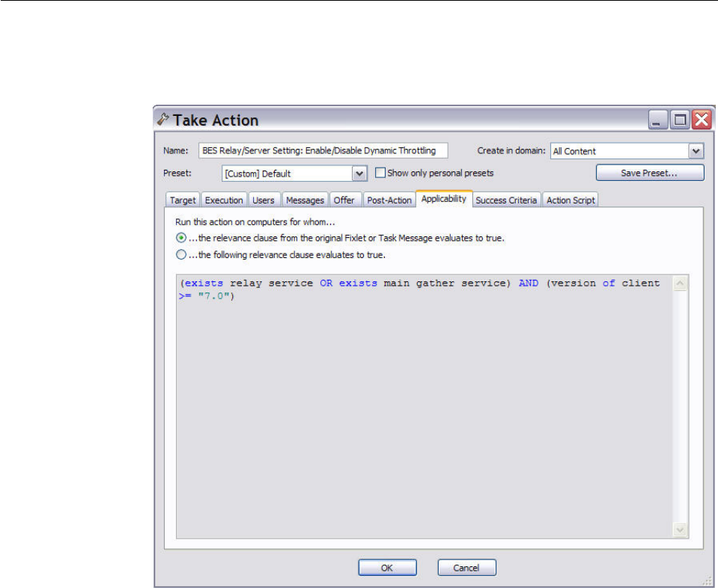
Task: Confirm with the OK button
Action: (x=387, y=567)
